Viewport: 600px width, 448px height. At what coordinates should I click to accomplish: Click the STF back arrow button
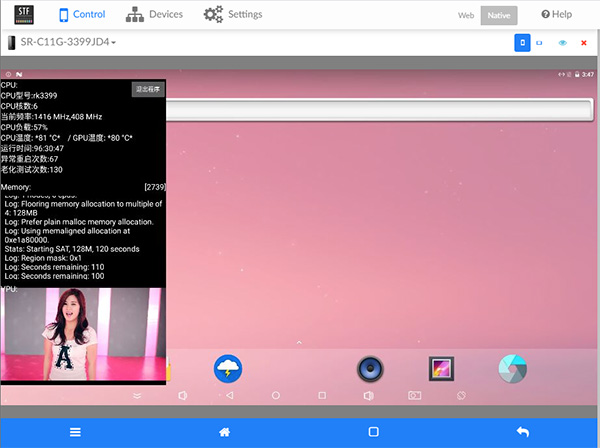[523, 432]
